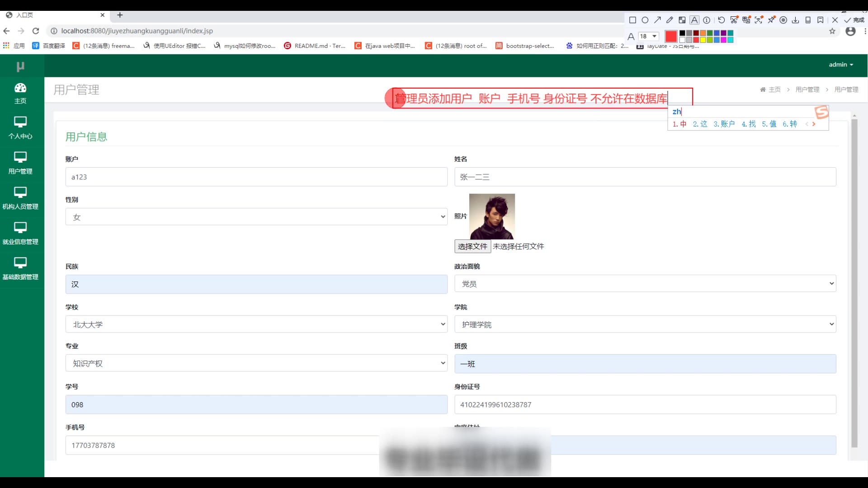
Task: Select the rectangle annotation tool
Action: click(x=632, y=20)
